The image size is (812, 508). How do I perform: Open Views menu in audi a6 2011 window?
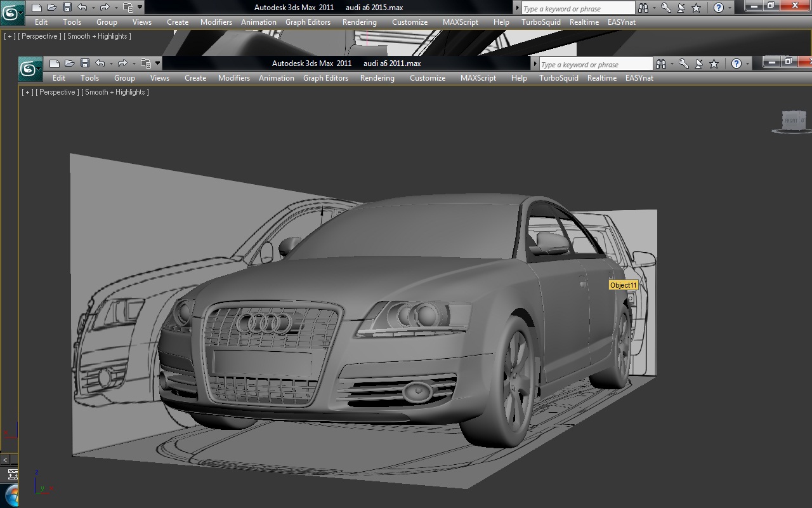tap(160, 78)
